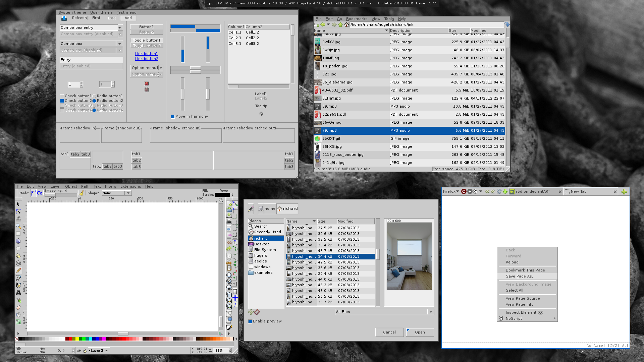Click the Open button in file chooser
Image resolution: width=644 pixels, height=362 pixels.
coord(420,332)
